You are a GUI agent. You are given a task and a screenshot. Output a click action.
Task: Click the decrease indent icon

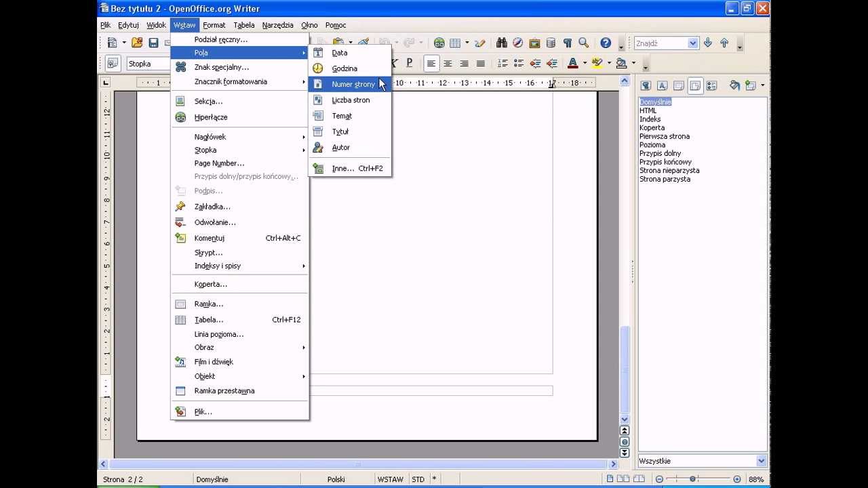click(535, 63)
